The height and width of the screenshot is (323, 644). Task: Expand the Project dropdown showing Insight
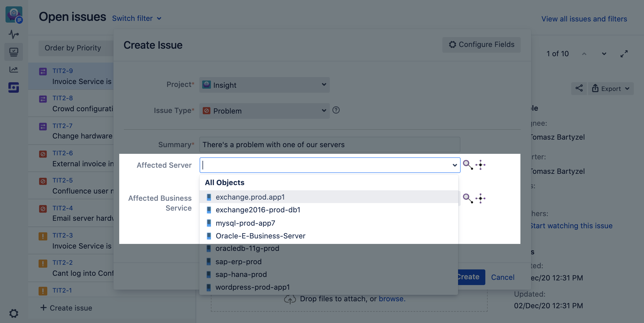point(264,85)
